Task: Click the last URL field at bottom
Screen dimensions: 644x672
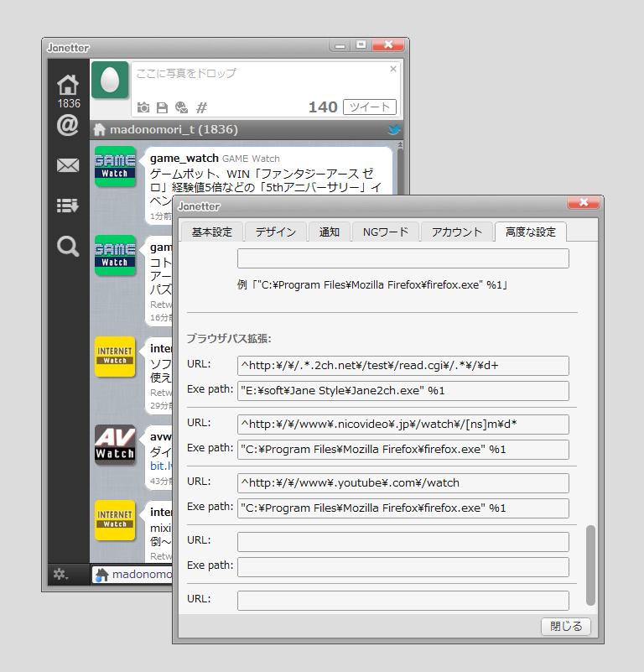Action: (403, 601)
